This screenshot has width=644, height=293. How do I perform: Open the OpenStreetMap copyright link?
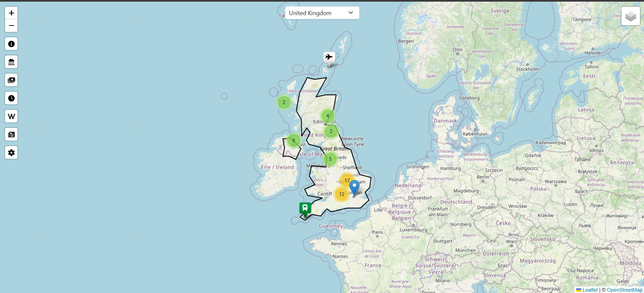pos(625,290)
